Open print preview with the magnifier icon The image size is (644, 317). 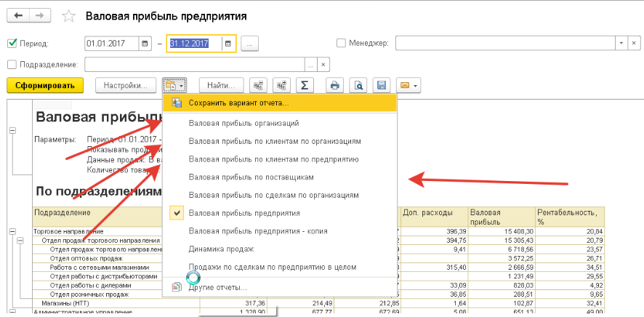click(358, 86)
